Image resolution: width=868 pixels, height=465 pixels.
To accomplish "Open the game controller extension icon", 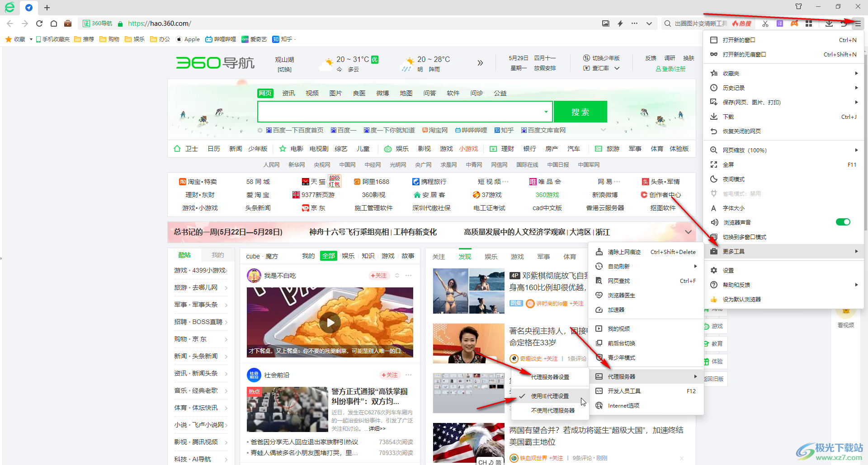I will point(794,23).
